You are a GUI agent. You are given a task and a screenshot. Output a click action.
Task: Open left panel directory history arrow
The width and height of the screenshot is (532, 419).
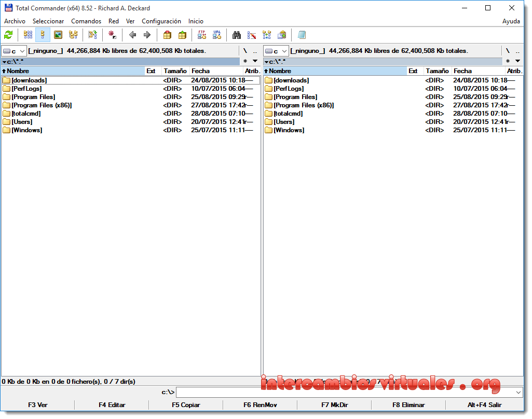[x=255, y=61]
